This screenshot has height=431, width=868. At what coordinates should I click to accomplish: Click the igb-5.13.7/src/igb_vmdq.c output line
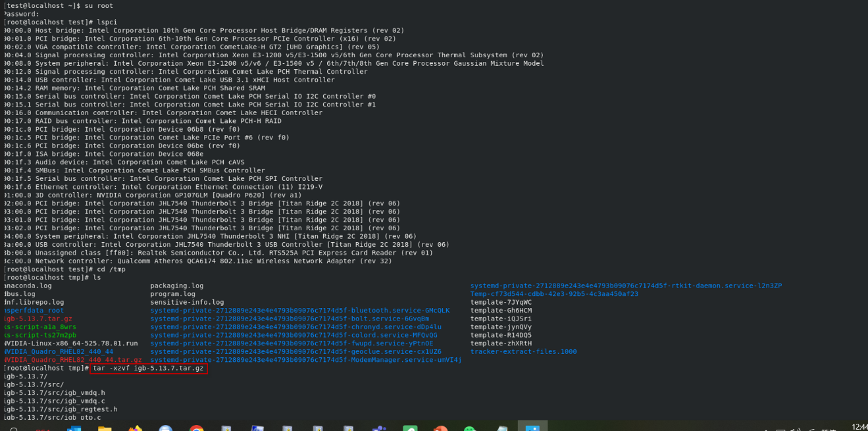(54, 401)
